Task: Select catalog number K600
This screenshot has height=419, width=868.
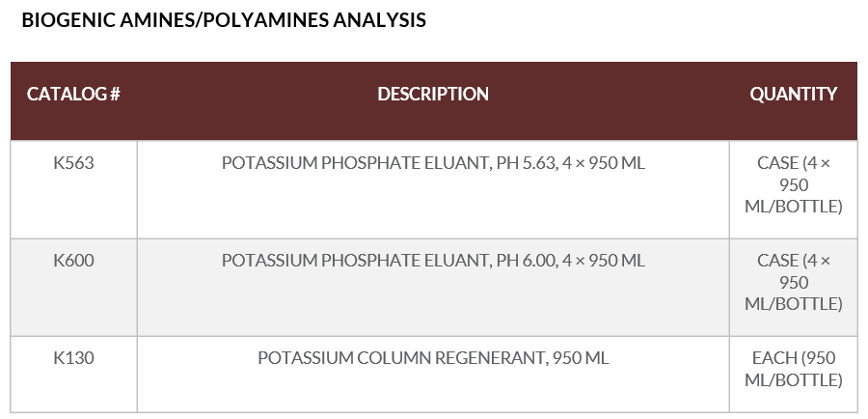Action: [x=73, y=261]
